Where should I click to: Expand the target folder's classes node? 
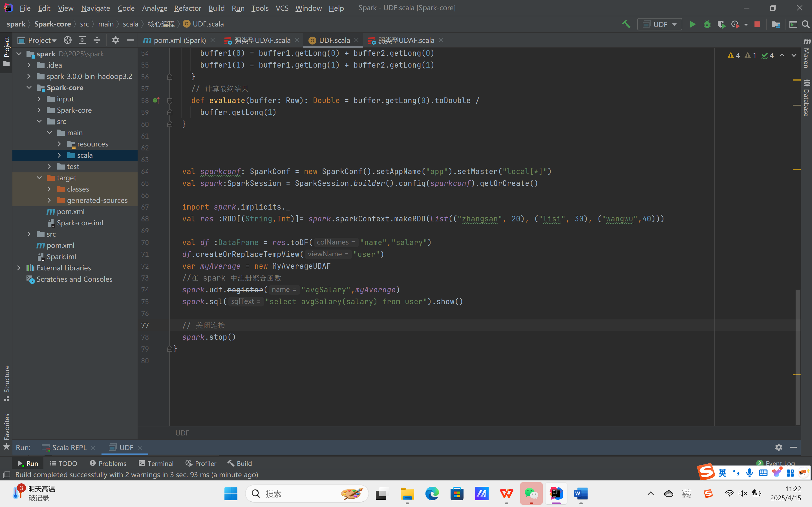point(49,189)
